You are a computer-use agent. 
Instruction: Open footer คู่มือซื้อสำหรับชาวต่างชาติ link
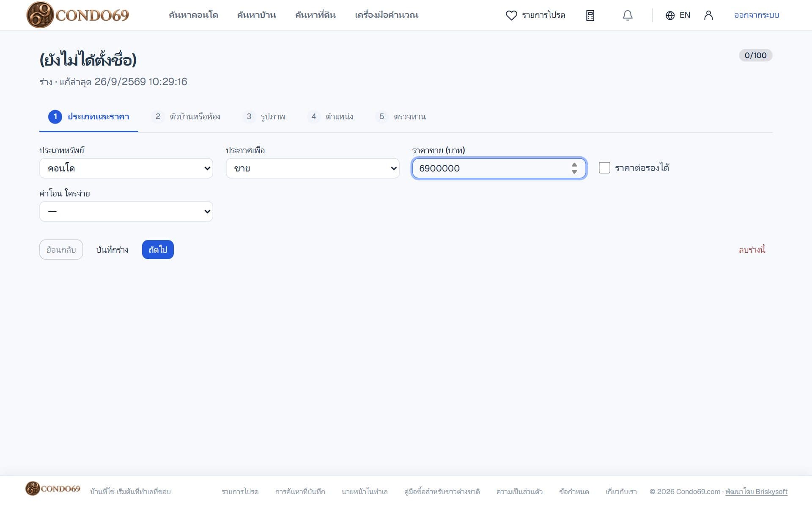tap(442, 491)
